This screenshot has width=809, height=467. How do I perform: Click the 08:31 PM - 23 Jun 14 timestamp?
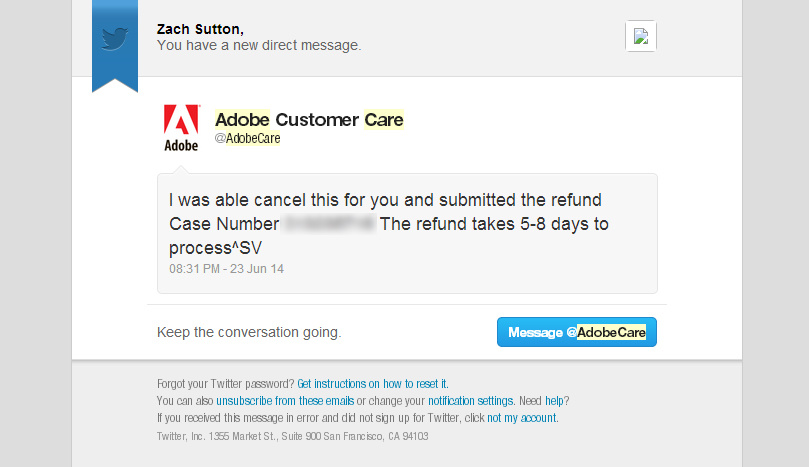tap(226, 269)
